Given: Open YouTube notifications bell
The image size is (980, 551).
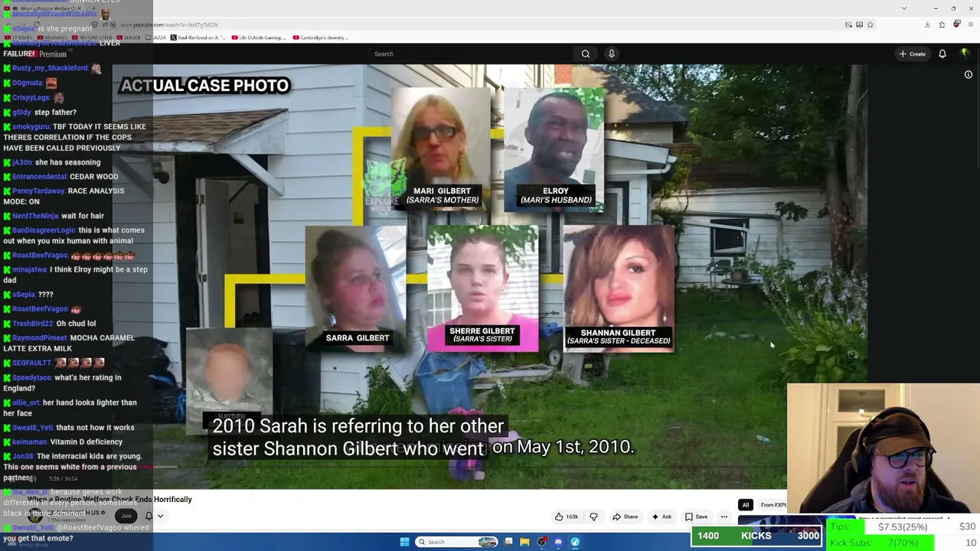Looking at the screenshot, I should [942, 54].
